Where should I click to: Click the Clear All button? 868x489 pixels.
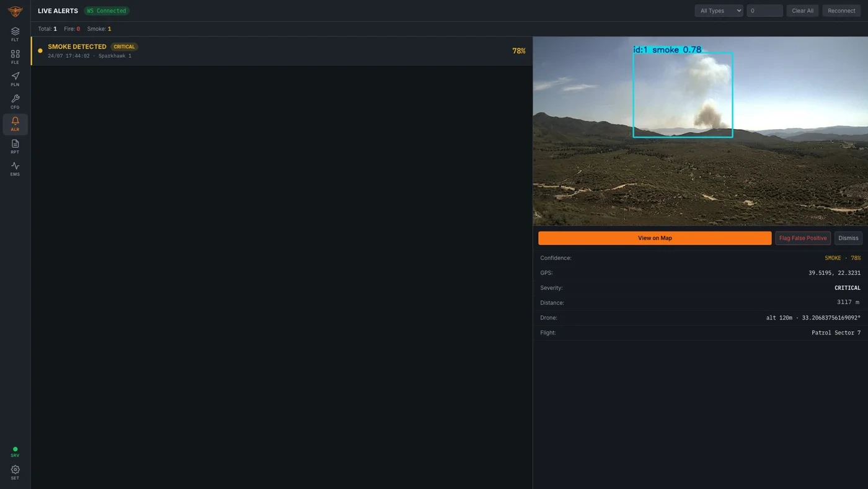coord(802,11)
